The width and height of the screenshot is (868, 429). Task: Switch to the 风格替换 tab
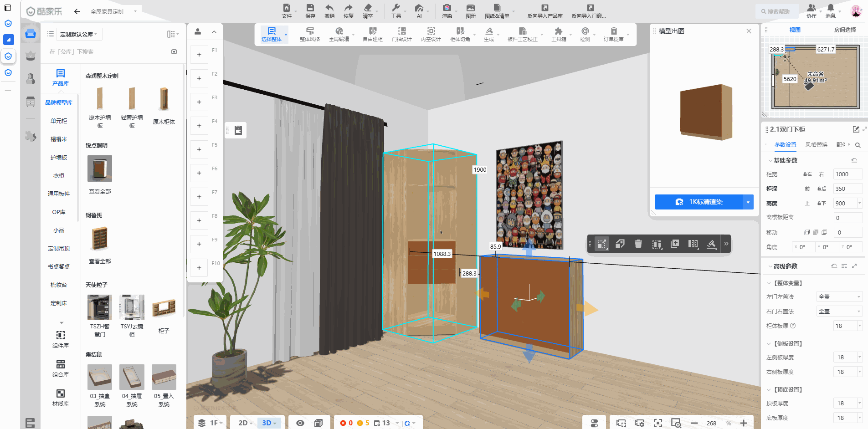pos(816,145)
